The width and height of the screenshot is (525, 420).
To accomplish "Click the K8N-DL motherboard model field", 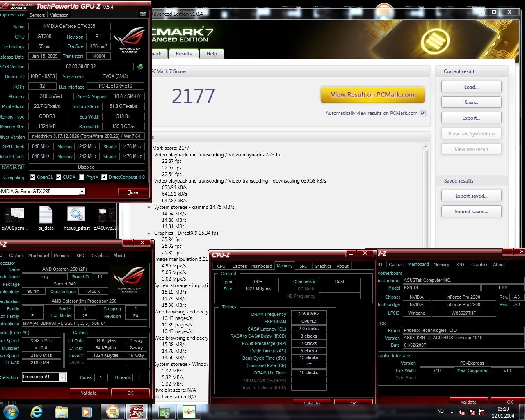I will [x=441, y=288].
